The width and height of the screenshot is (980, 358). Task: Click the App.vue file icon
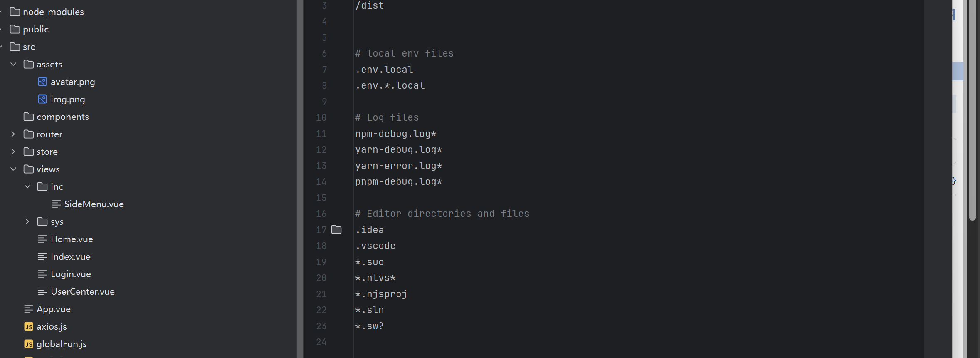[x=28, y=309]
